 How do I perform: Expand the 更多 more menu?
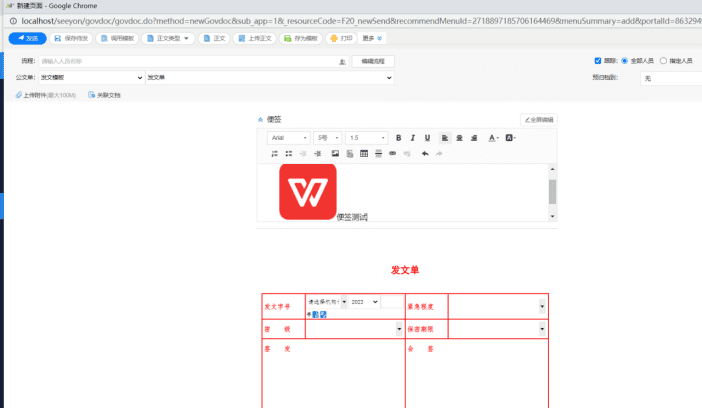click(372, 39)
